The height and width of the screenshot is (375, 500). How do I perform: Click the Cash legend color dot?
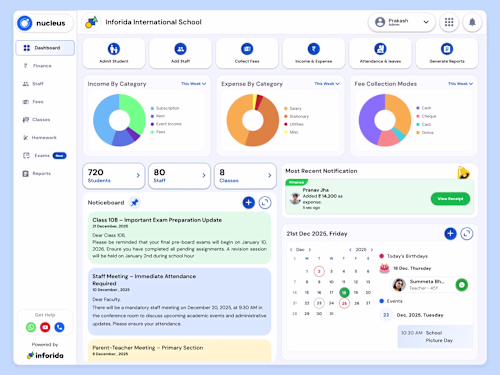click(418, 108)
